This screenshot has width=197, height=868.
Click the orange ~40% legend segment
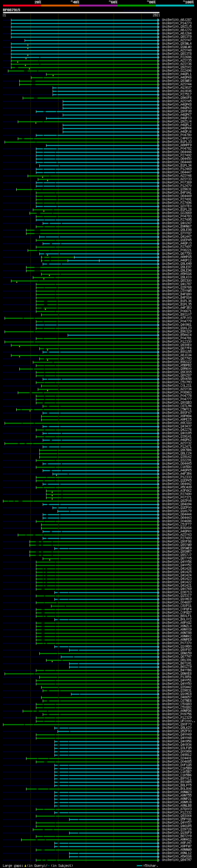pos(60,6)
